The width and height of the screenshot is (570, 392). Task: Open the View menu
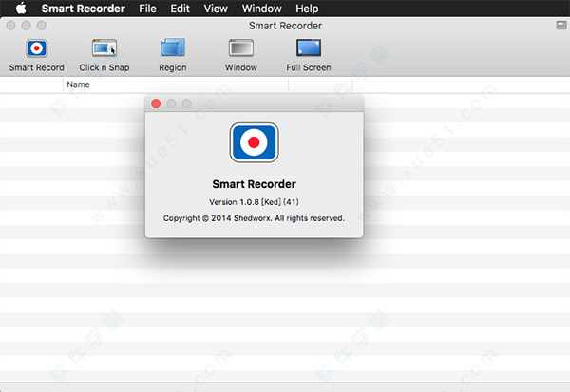(216, 8)
